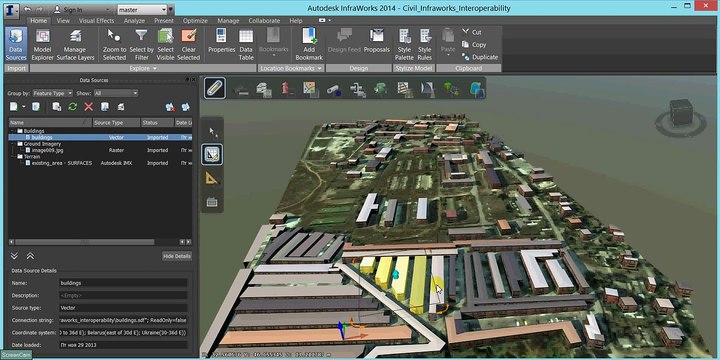Image resolution: width=720 pixels, height=360 pixels.
Task: Click the red X delete data source icon
Action: point(89,107)
